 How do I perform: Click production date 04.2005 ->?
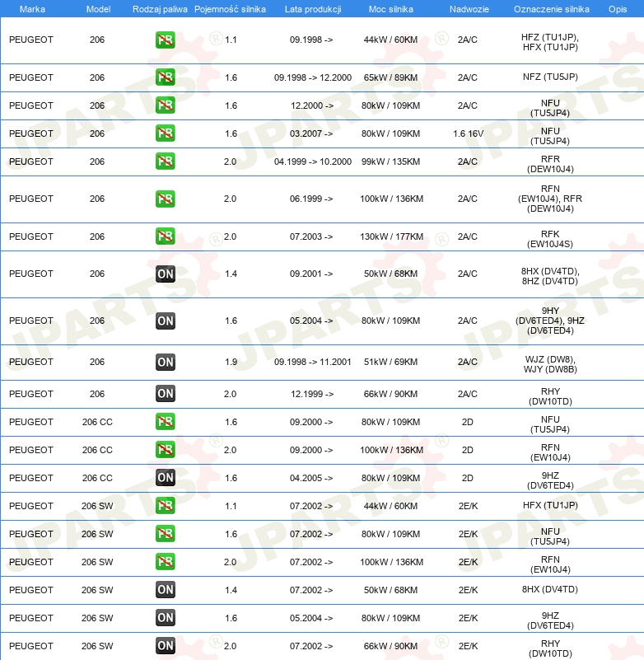[x=311, y=478]
